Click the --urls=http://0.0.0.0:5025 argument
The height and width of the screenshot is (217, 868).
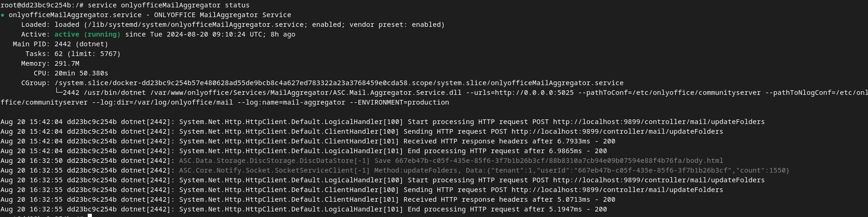click(x=519, y=93)
